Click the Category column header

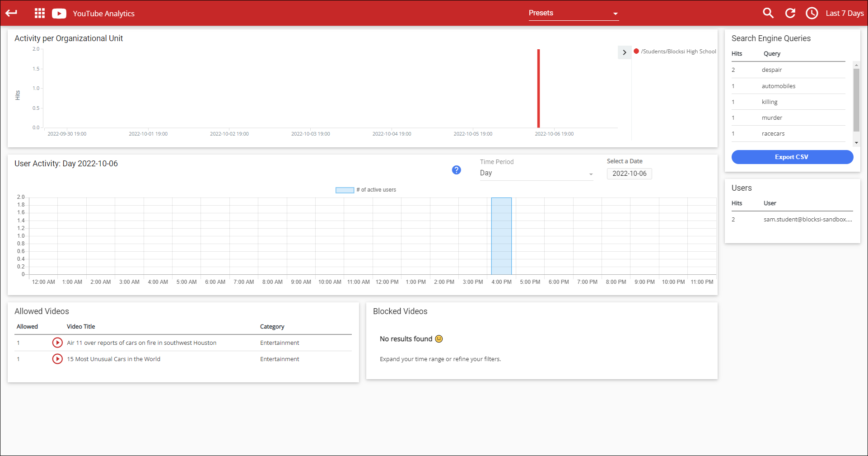pyautogui.click(x=272, y=326)
